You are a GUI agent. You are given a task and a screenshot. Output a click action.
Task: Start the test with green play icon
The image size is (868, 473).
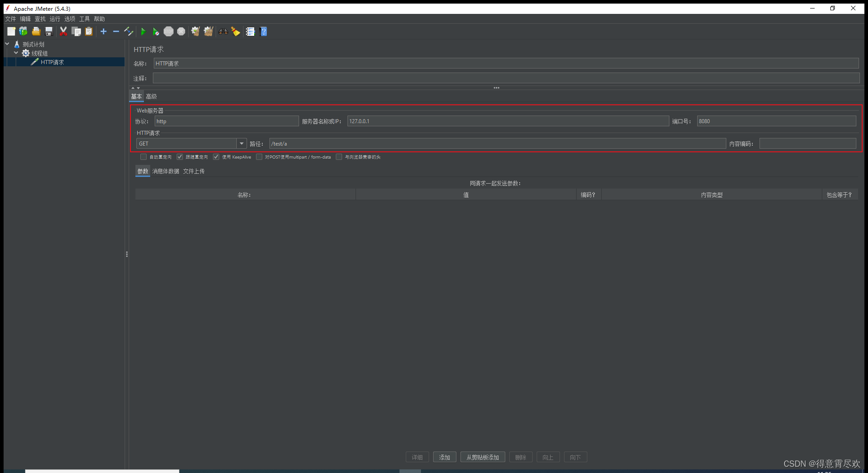(x=143, y=31)
